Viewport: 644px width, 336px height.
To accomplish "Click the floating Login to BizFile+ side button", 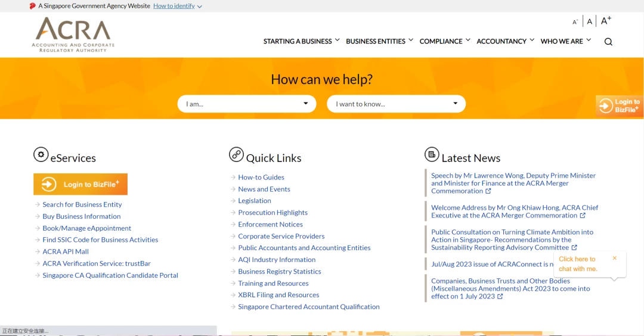I will tap(620, 106).
